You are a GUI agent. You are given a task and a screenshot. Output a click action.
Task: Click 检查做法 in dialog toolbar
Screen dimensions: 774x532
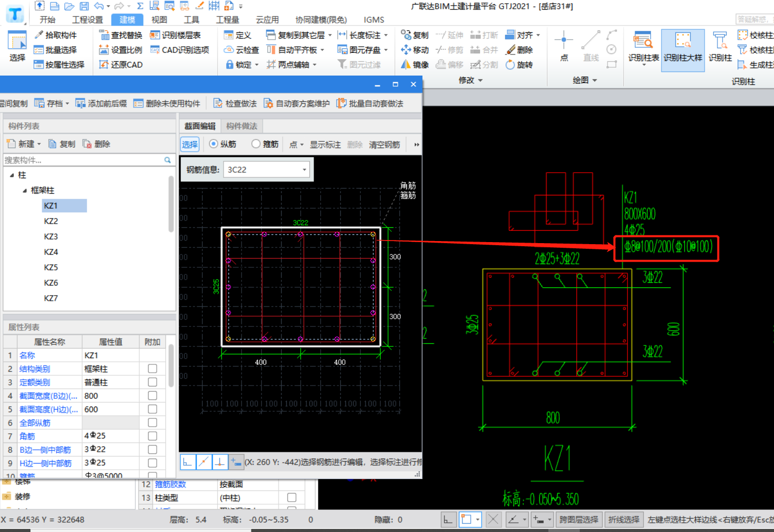click(235, 103)
